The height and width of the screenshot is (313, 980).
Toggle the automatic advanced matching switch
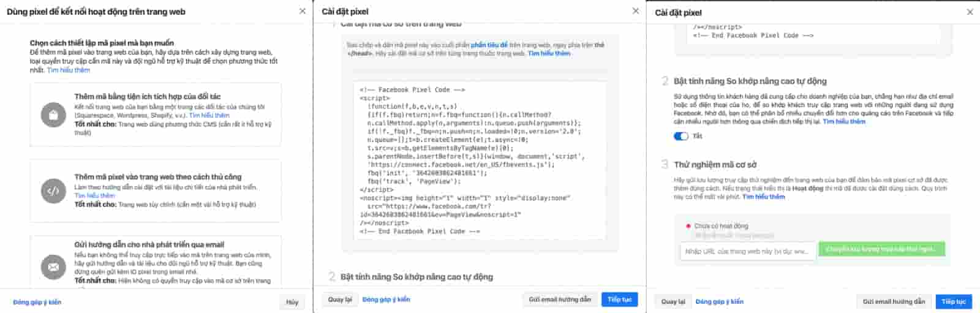681,136
